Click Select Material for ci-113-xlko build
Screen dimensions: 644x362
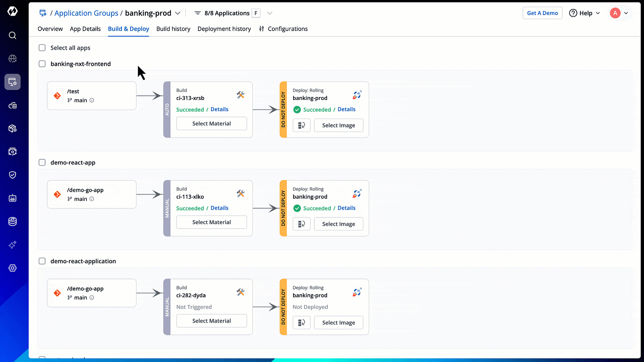[x=211, y=222]
